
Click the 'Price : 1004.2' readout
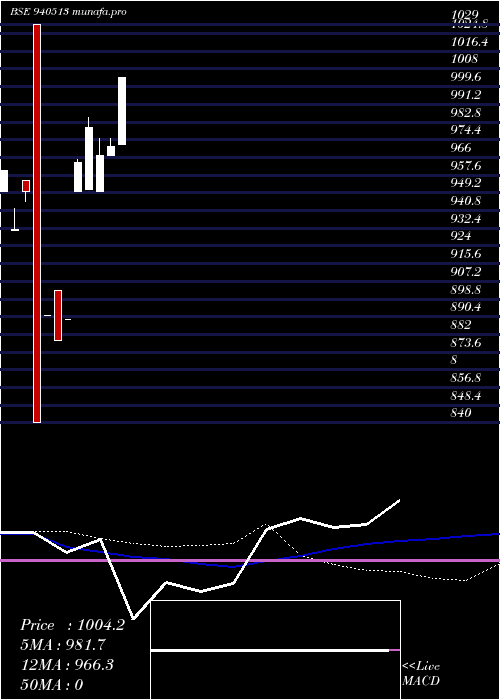72,625
